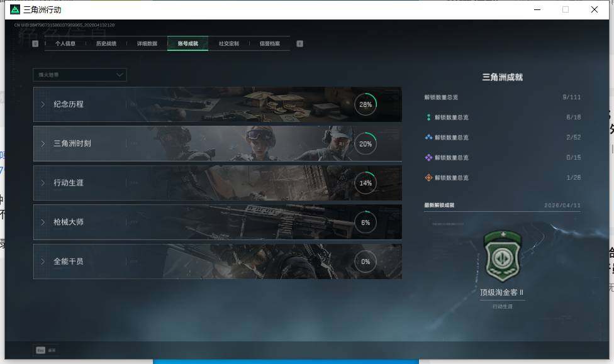Maximize the 三角洲行动 window
This screenshot has height=364, width=614.
pos(566,9)
